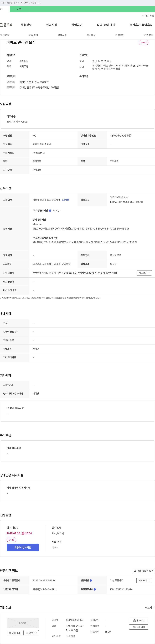Click the 국민연금, 고용보험, 산재보험, 건강보험 cell
The width and height of the screenshot is (155, 644).
click(x=52, y=264)
